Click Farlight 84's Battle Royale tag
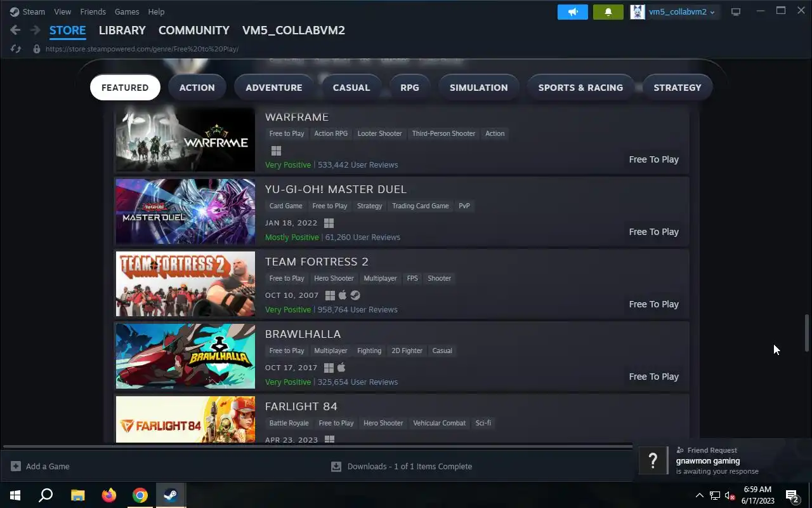Screen dimensions: 812x508 pos(289,423)
